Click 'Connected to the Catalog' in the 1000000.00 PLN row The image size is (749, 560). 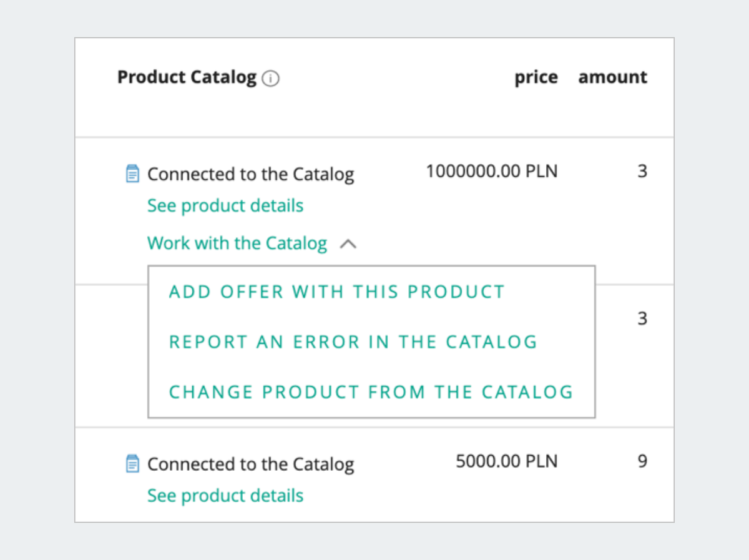click(x=250, y=174)
